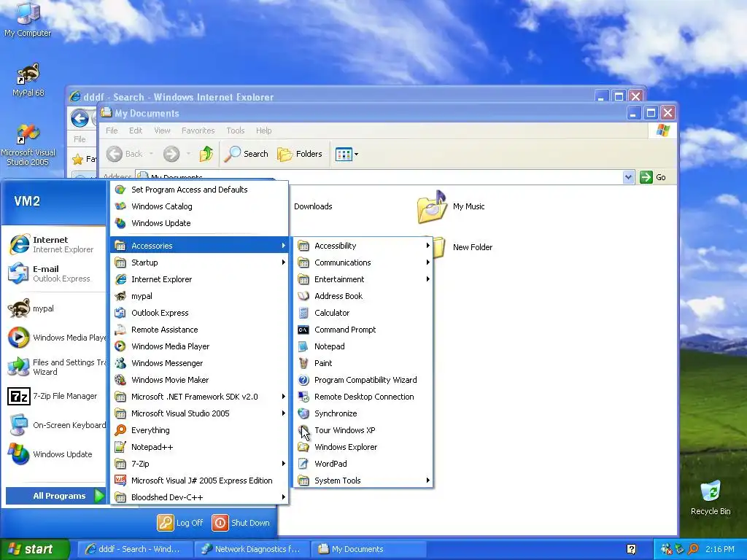The height and width of the screenshot is (560, 747).
Task: Open Set Program Access and Defaults
Action: coord(200,190)
